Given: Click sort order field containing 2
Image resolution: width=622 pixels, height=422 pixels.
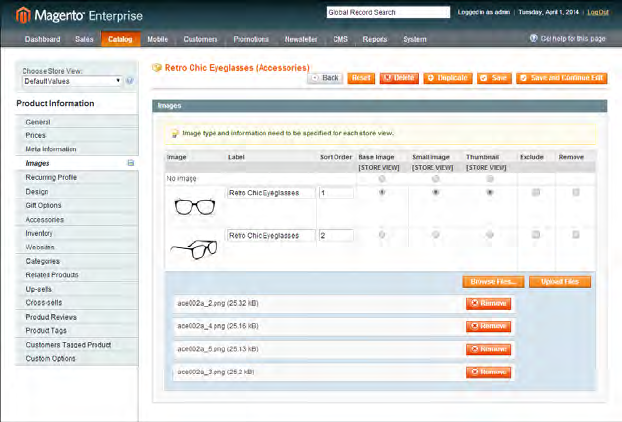Looking at the screenshot, I should [336, 236].
